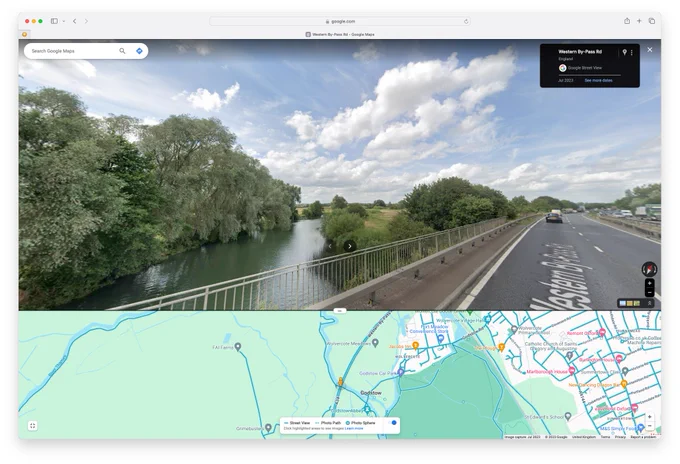Move forward with the right arrow on panorama
680x464 pixels.
[x=350, y=246]
